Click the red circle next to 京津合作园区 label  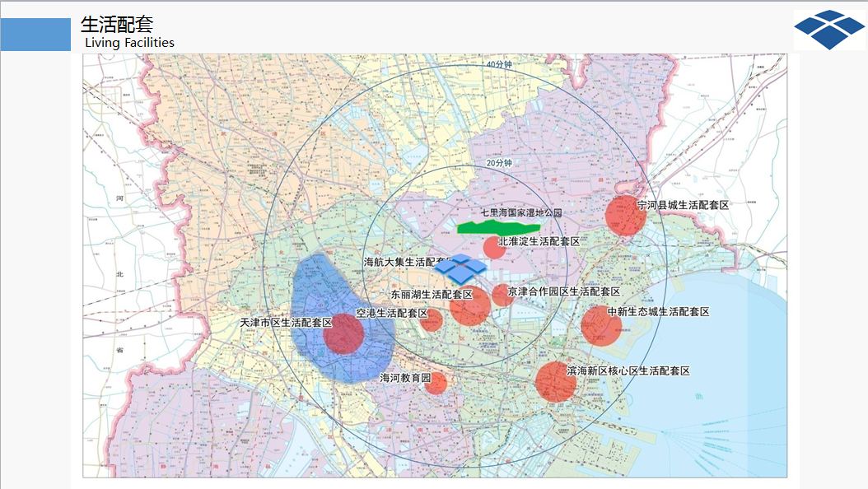(502, 295)
